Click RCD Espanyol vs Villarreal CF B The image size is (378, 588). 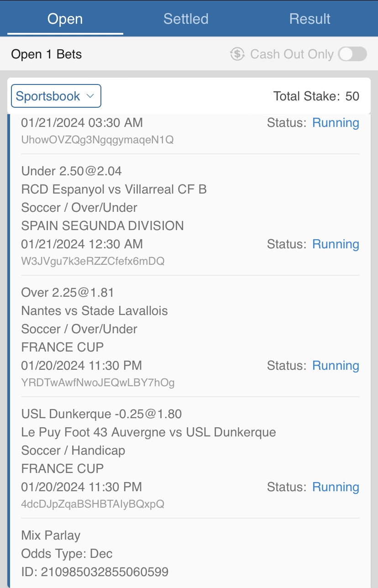click(x=114, y=189)
